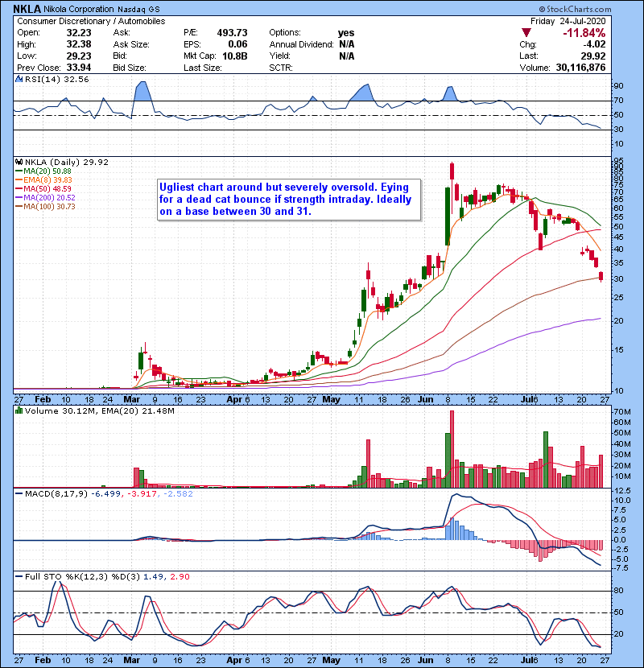Viewport: 644px width, 668px height.
Task: Click the Volume bar-chart icon
Action: (x=19, y=410)
